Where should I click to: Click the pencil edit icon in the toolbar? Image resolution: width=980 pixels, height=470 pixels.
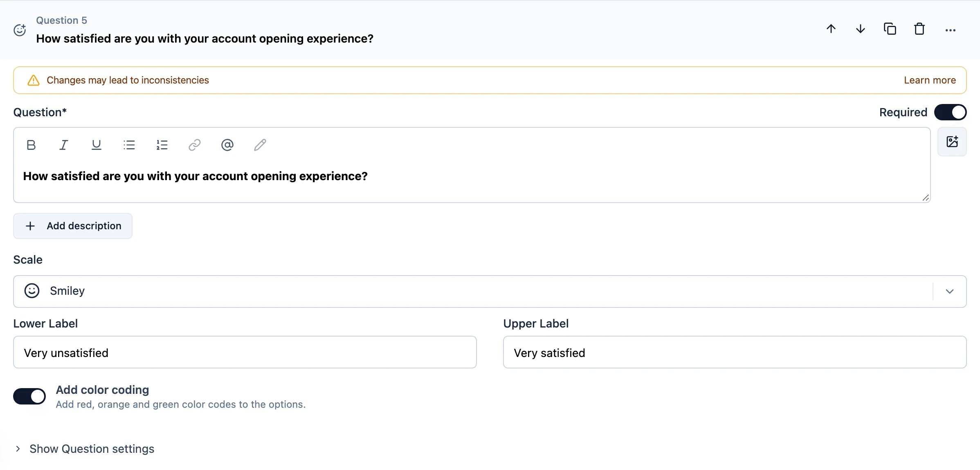point(260,145)
